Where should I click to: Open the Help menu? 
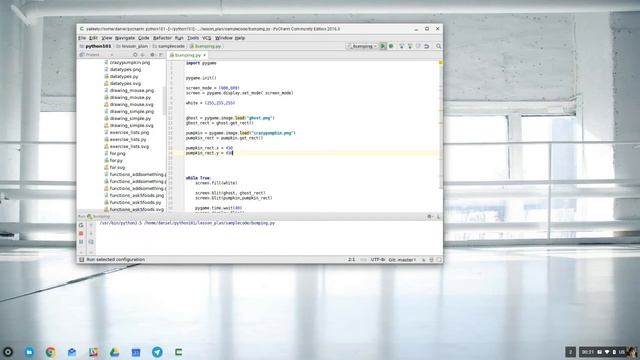[x=240, y=38]
